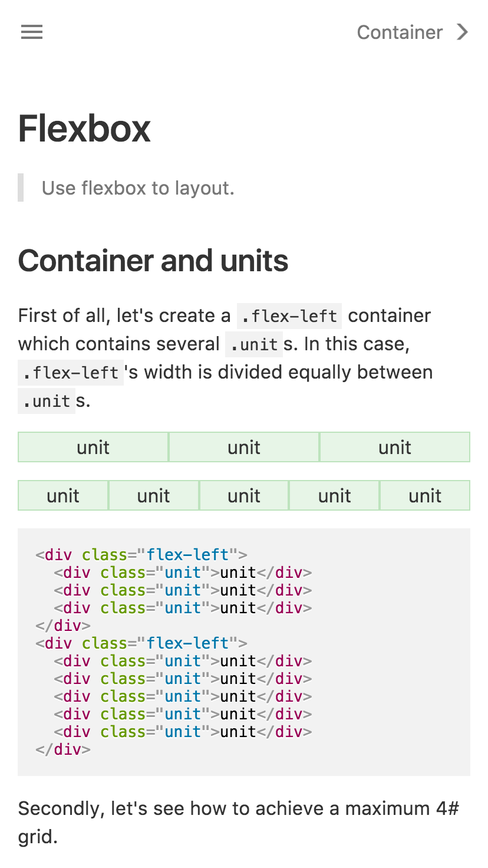Open the hamburger navigation menu
488x868 pixels.
pyautogui.click(x=31, y=32)
